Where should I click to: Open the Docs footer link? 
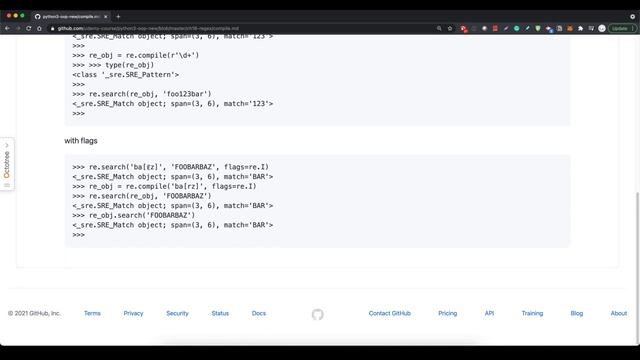259,313
